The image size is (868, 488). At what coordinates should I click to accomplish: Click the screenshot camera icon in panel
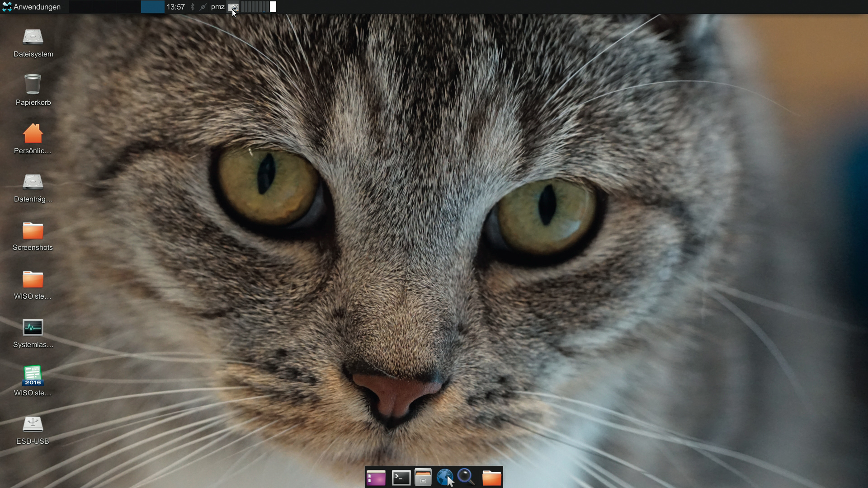[x=233, y=7]
